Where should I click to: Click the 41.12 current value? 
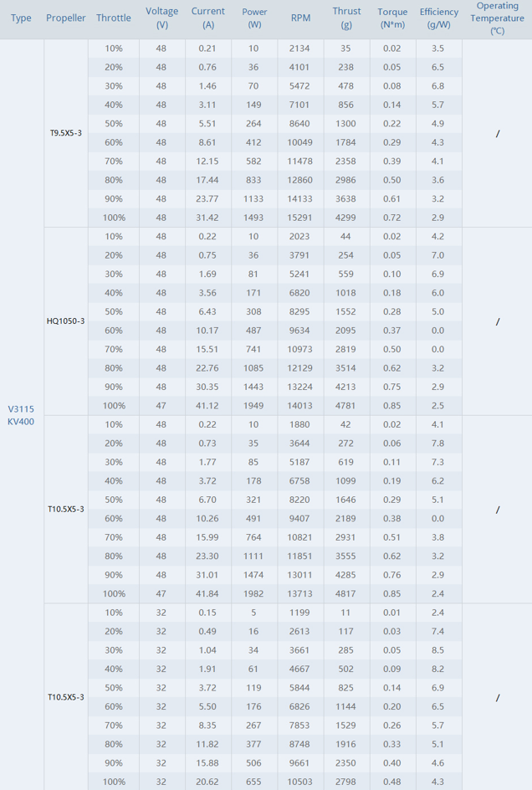207,406
